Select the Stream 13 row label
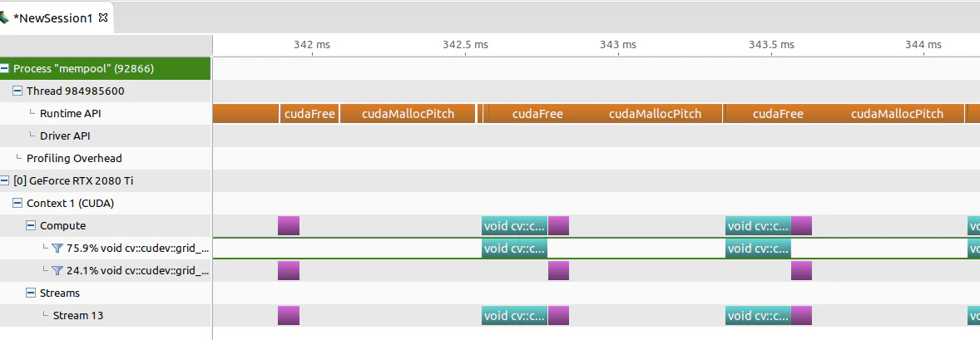 tap(78, 316)
